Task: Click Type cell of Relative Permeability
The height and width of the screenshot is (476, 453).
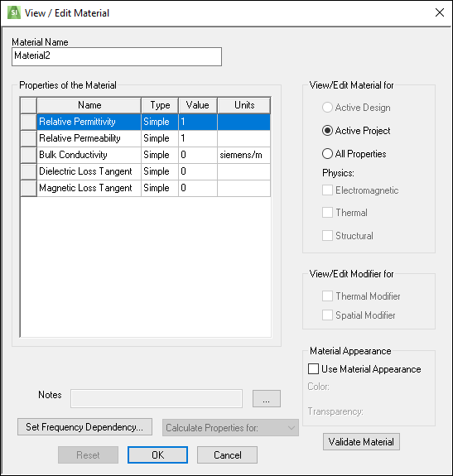Action: pyautogui.click(x=160, y=138)
